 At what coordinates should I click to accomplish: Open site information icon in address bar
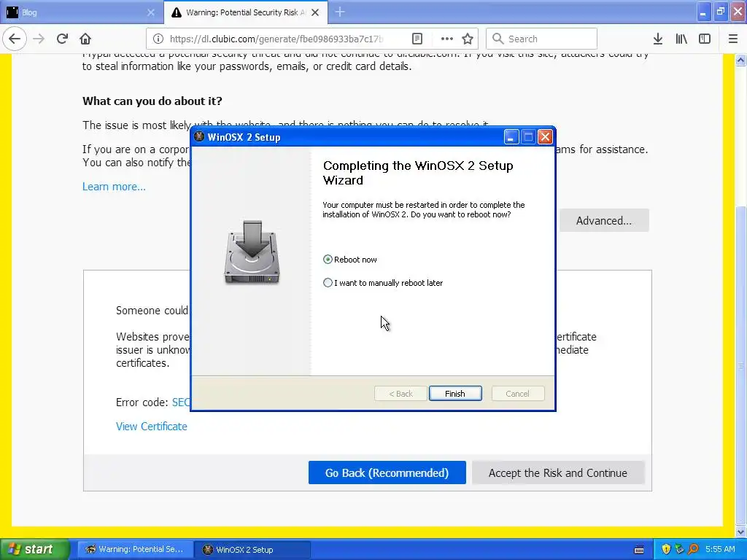(158, 39)
